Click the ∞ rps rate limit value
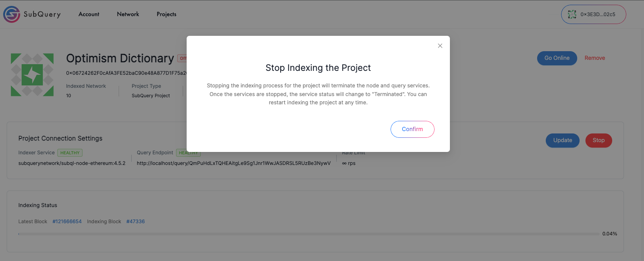 (x=349, y=163)
